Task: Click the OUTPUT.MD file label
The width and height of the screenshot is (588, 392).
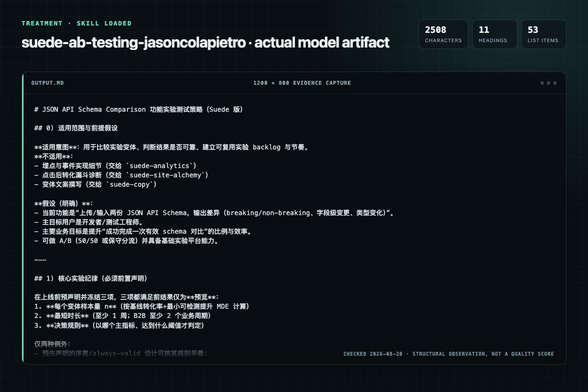Action: [x=48, y=83]
